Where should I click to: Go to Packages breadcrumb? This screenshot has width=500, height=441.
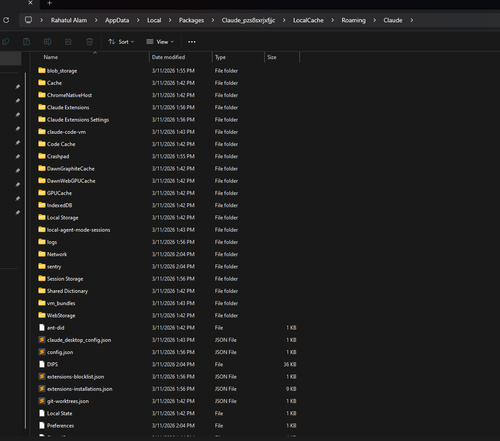191,20
